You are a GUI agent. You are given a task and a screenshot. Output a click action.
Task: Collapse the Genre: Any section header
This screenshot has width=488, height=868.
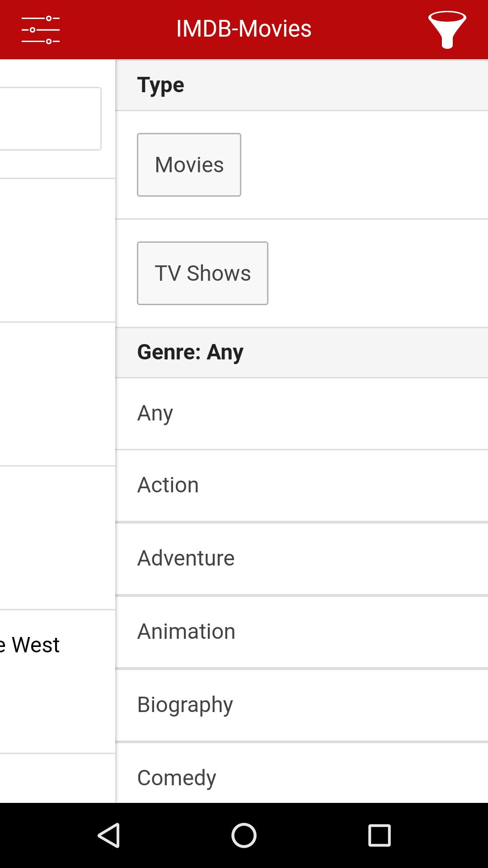click(302, 353)
